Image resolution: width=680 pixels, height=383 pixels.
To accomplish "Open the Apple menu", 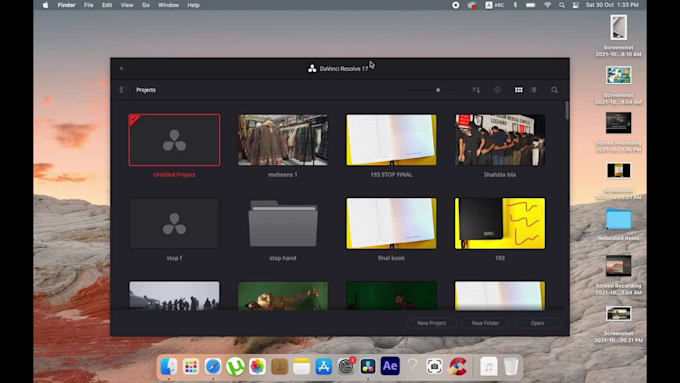I will pyautogui.click(x=46, y=5).
